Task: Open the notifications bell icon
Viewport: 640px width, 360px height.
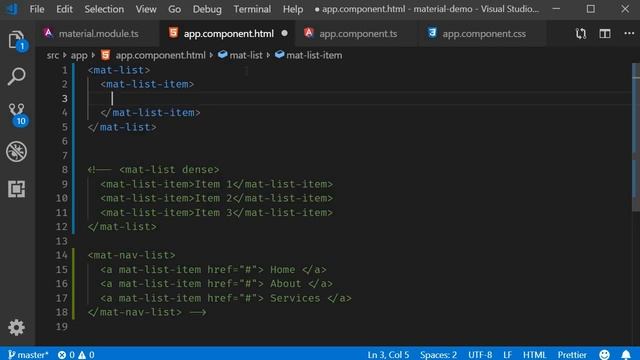Action: pos(626,354)
